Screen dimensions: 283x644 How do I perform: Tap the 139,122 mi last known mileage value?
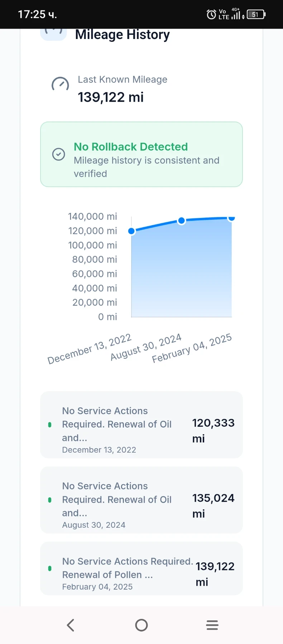tap(111, 97)
